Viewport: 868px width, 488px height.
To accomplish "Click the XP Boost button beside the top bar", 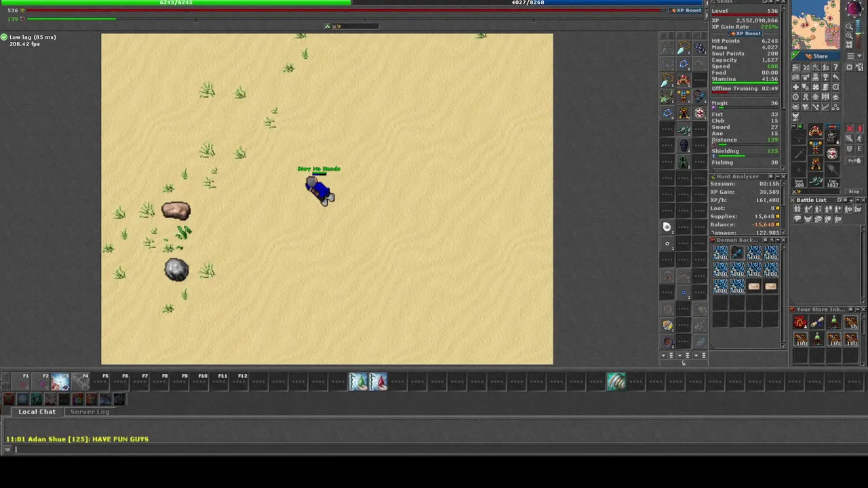I will tap(685, 10).
